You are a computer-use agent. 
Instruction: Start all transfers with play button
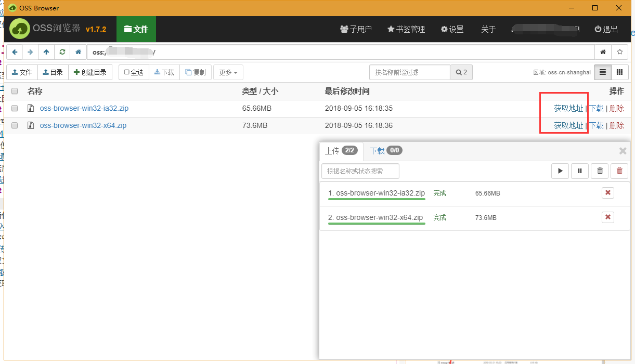[560, 171]
